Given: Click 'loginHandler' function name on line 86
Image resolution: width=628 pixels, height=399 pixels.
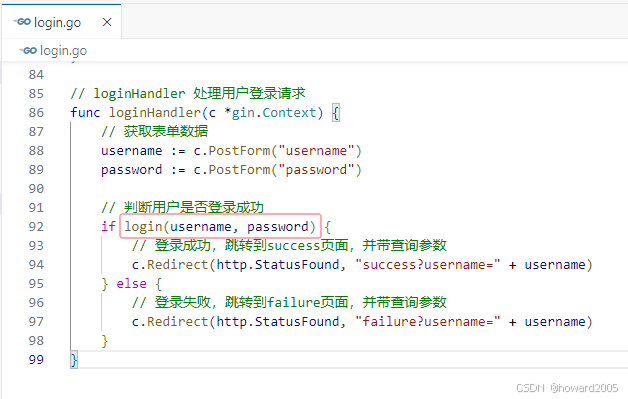Looking at the screenshot, I should [155, 113].
